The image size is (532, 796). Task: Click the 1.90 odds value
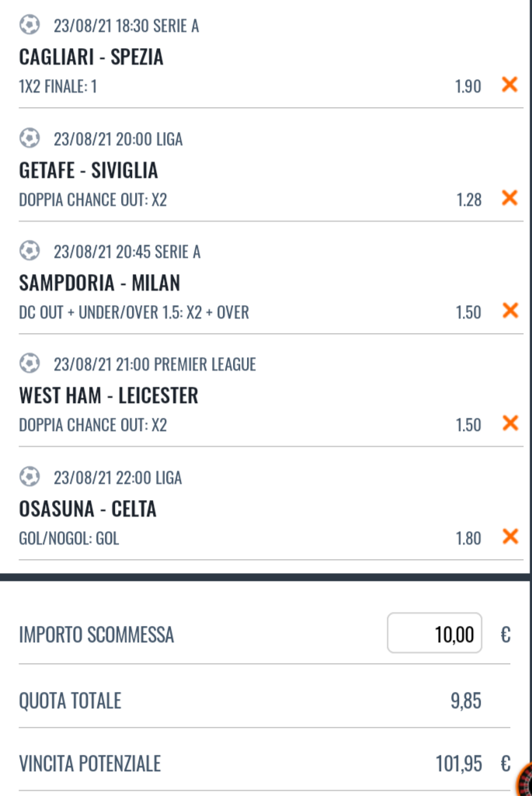[x=468, y=86]
